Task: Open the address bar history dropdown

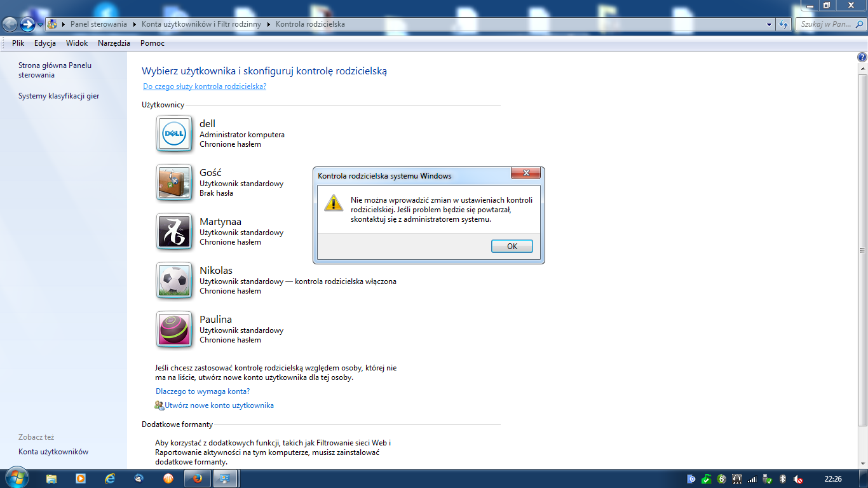Action: point(769,24)
